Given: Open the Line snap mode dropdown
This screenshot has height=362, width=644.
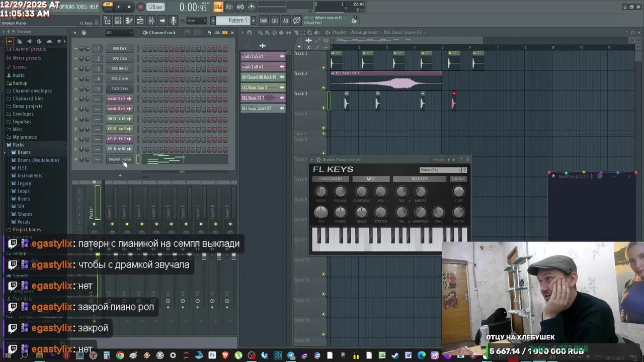Looking at the screenshot, I should [196, 21].
